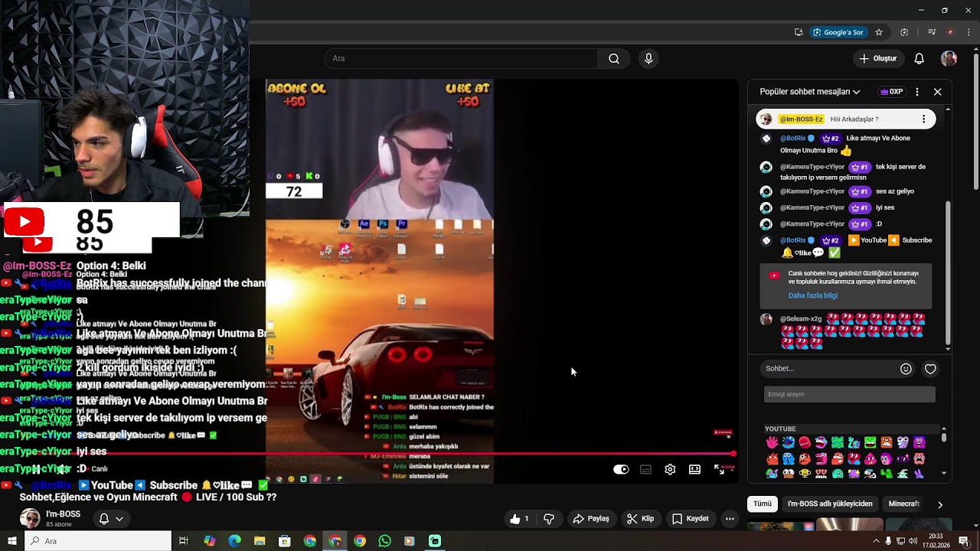The width and height of the screenshot is (980, 551).
Task: Click the Seleam-x2g chat username
Action: (801, 319)
